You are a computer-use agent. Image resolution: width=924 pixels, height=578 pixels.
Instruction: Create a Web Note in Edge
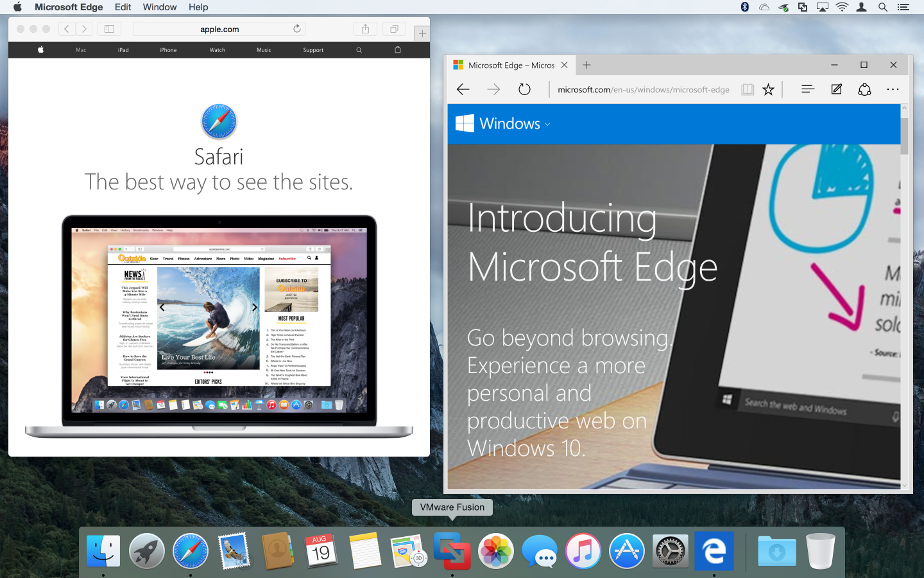point(836,89)
